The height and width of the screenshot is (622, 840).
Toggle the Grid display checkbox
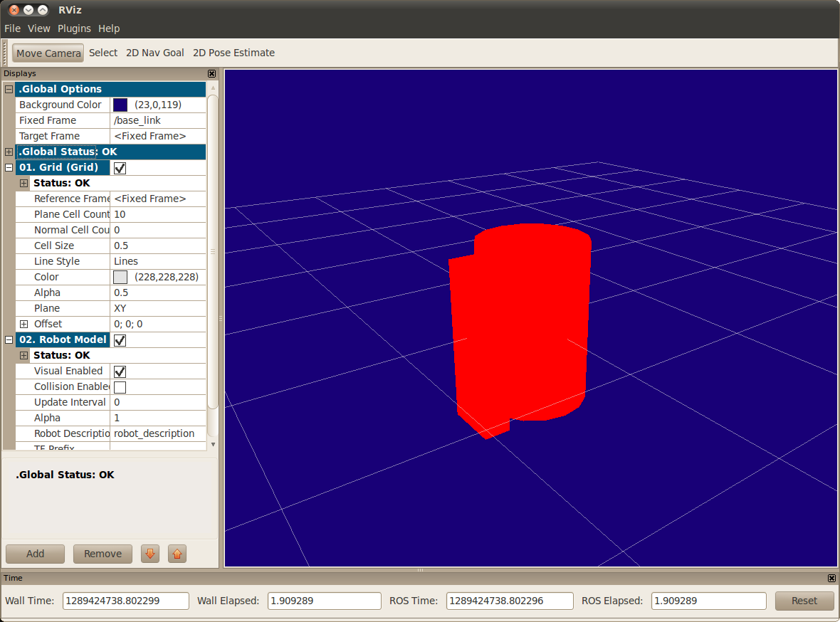point(120,168)
